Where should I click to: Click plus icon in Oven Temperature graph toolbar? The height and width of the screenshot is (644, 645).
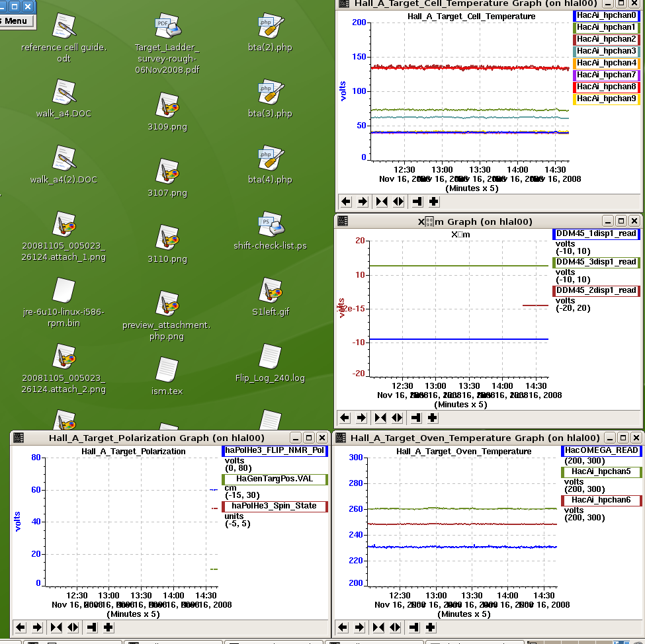[x=431, y=627]
